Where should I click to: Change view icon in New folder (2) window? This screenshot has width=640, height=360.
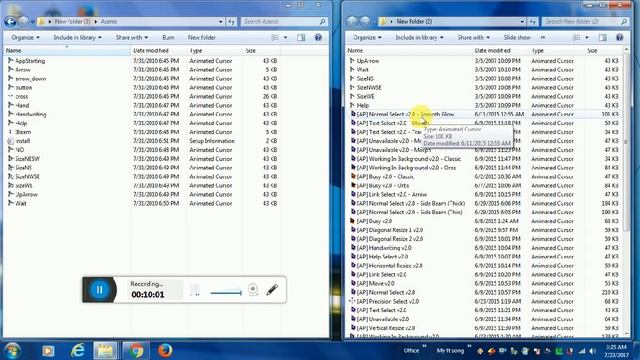point(577,38)
